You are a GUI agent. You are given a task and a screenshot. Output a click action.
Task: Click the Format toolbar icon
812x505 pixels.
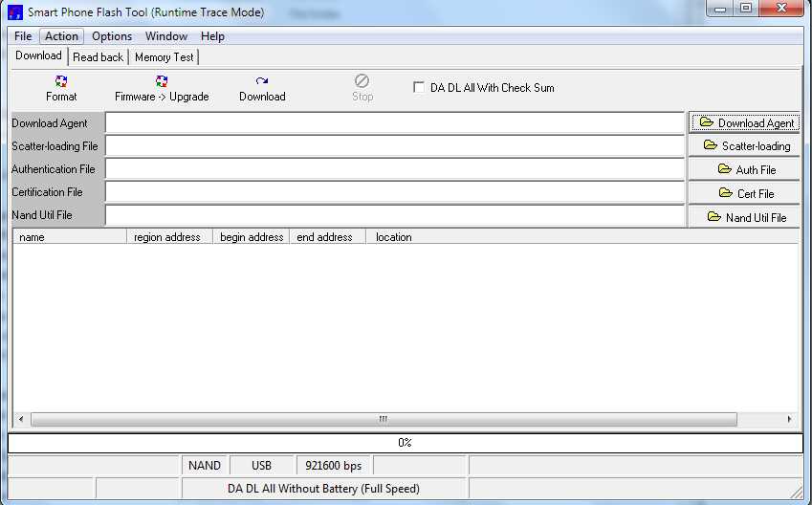(x=61, y=81)
